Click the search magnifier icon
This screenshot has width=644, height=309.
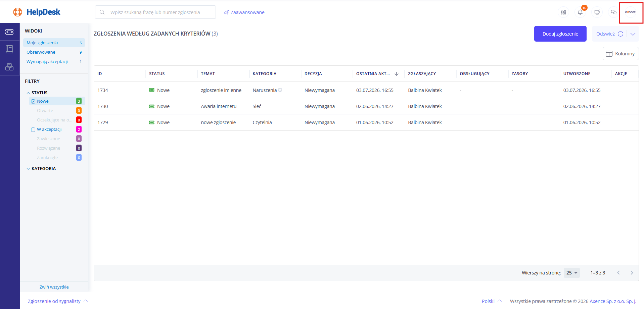pos(102,12)
